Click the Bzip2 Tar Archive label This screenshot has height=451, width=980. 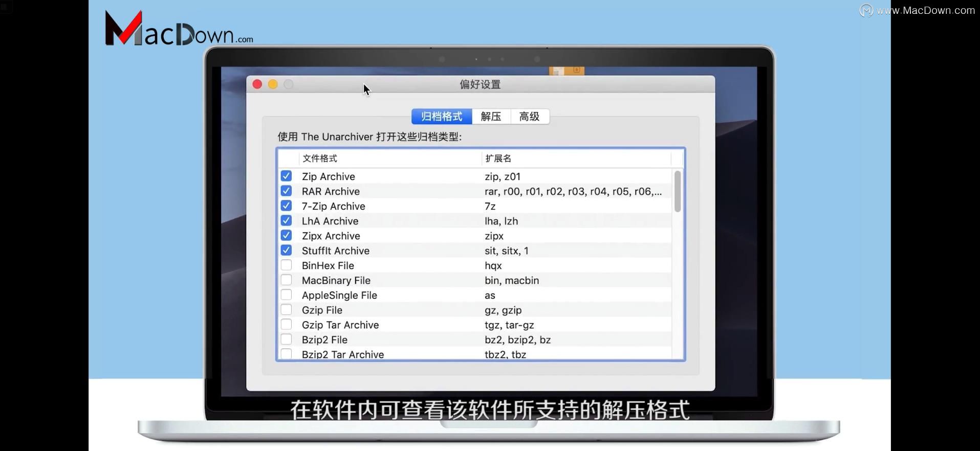point(343,354)
